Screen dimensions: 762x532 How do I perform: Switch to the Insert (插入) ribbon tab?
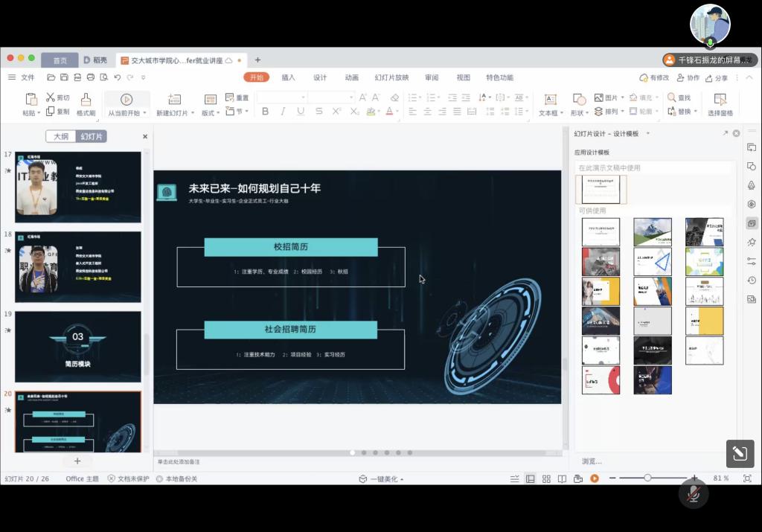pyautogui.click(x=288, y=77)
